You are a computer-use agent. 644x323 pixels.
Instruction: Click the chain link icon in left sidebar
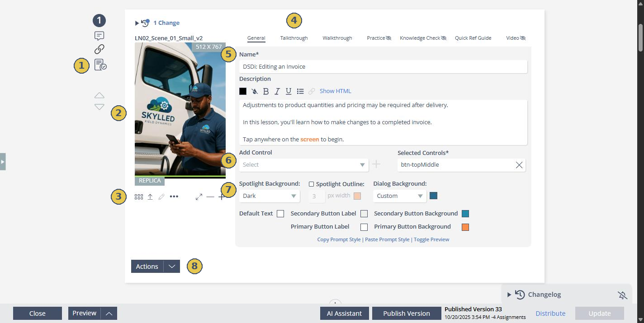click(x=99, y=49)
